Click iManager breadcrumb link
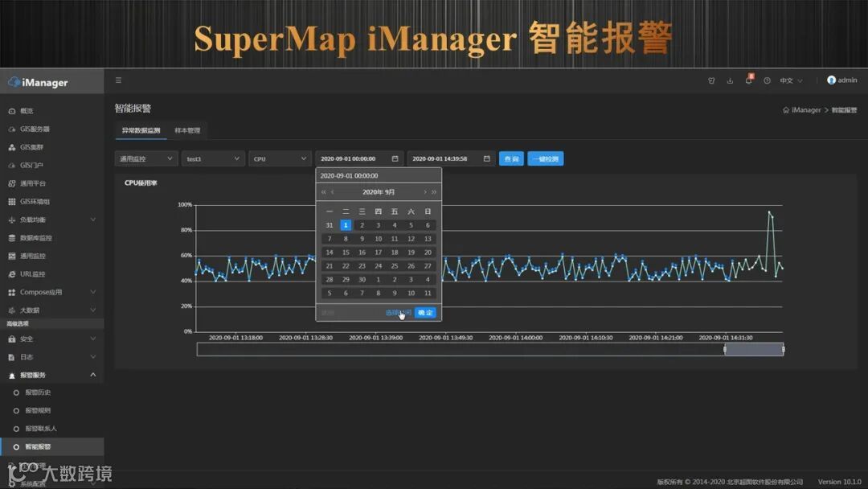Viewport: 868px width, 489px height. click(x=806, y=109)
